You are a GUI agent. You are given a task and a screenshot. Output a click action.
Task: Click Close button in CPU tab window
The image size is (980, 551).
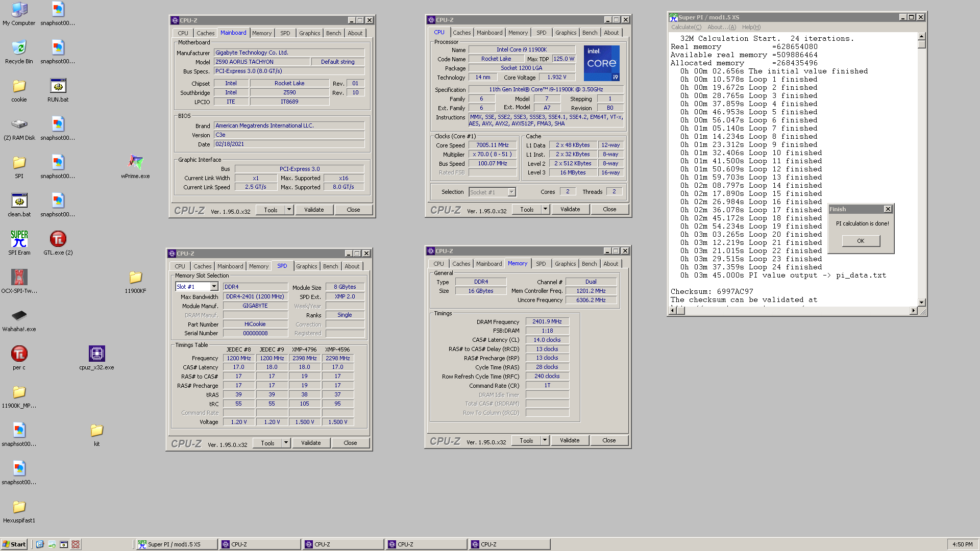pos(609,209)
